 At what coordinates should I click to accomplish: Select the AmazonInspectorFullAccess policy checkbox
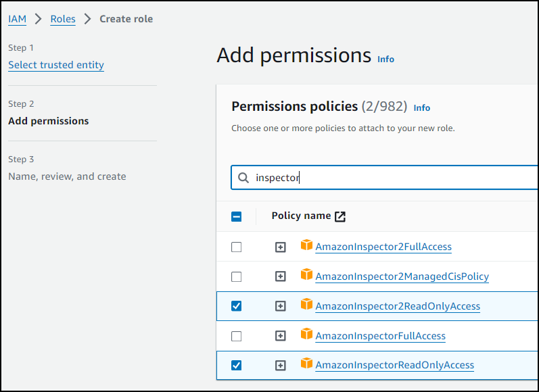236,336
